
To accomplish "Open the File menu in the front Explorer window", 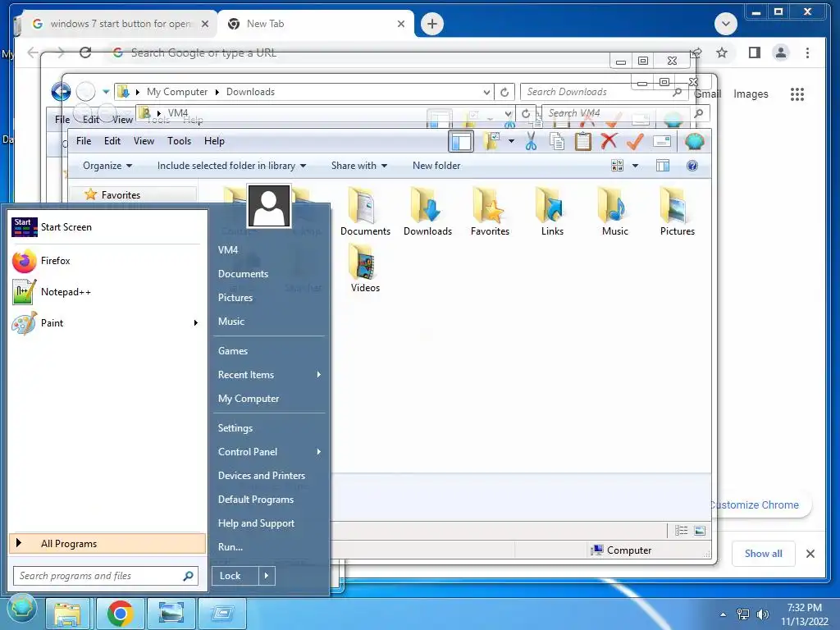I will 84,141.
